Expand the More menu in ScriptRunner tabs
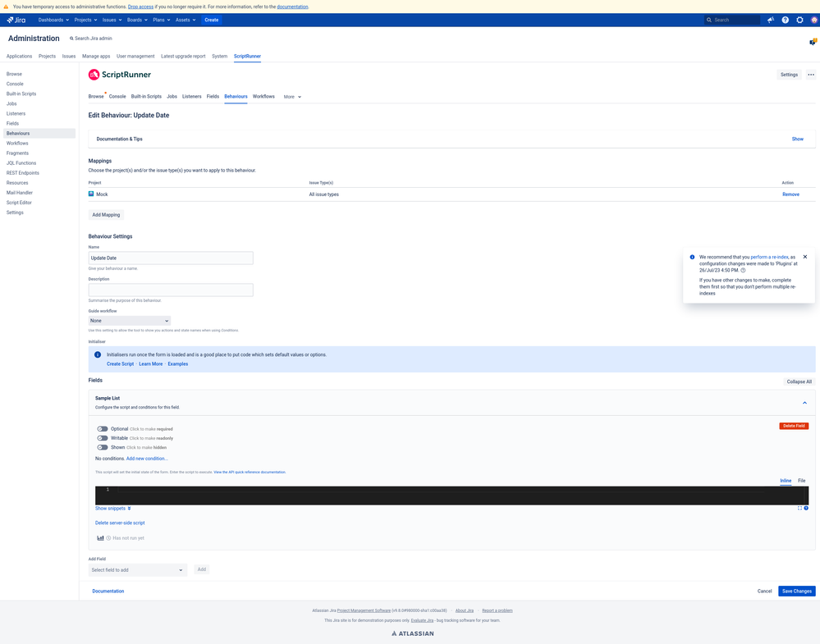Screen dimensions: 820x644 point(292,97)
